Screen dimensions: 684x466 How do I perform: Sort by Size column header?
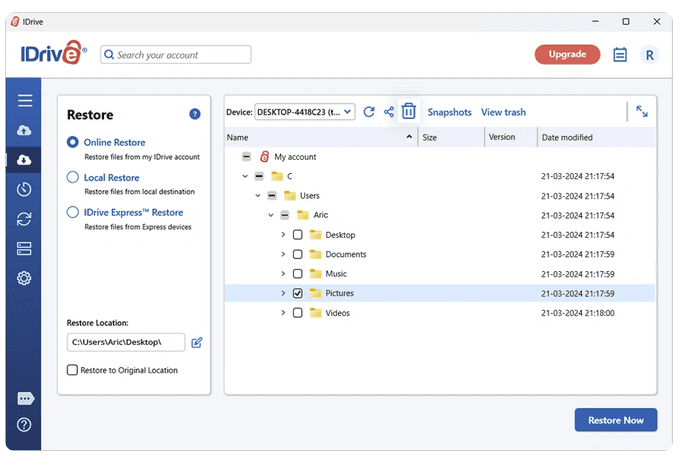point(451,137)
